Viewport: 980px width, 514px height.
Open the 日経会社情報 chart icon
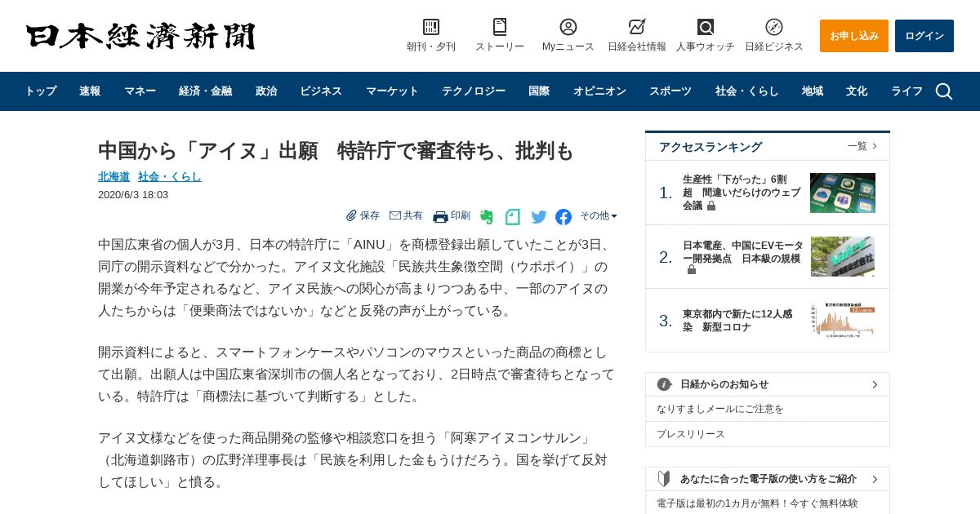(637, 27)
